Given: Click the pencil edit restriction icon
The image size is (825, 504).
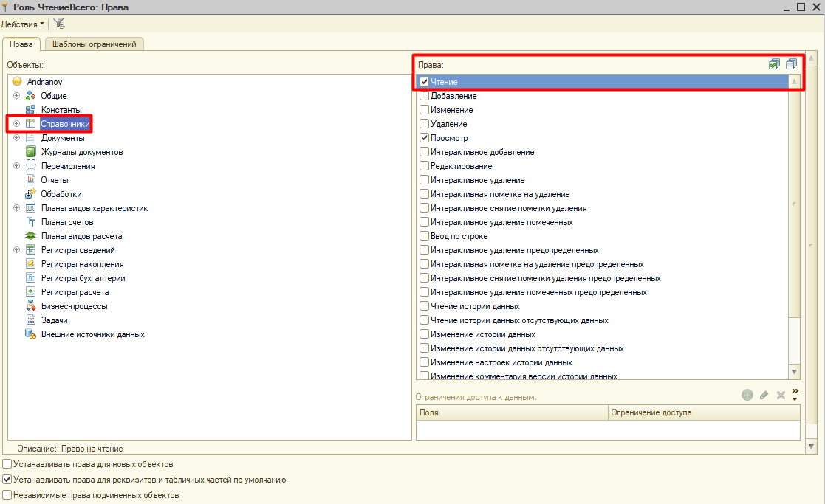Looking at the screenshot, I should pyautogui.click(x=764, y=396).
